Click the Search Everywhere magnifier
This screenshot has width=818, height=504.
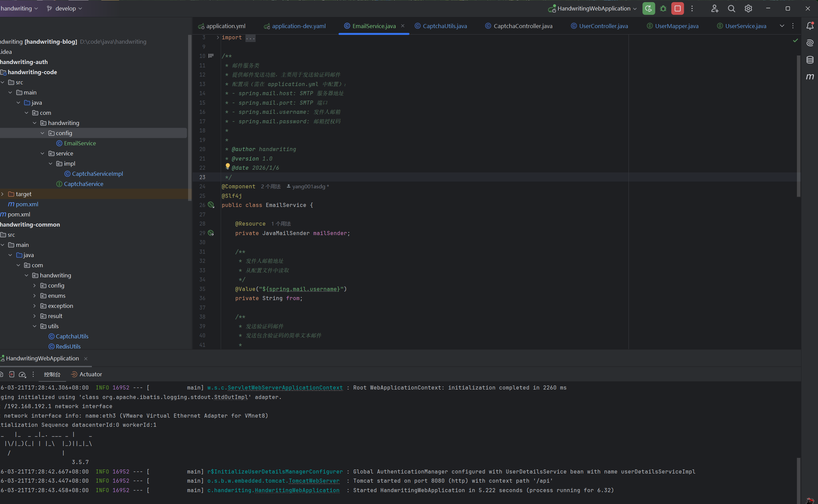tap(731, 9)
